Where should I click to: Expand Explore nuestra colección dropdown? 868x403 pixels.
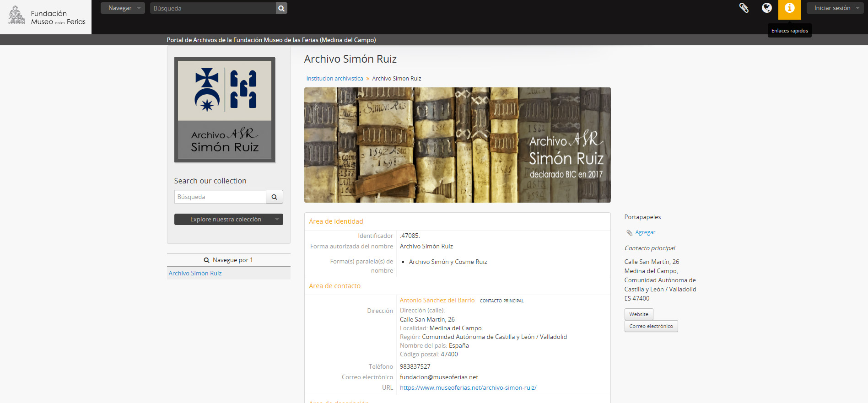[228, 219]
